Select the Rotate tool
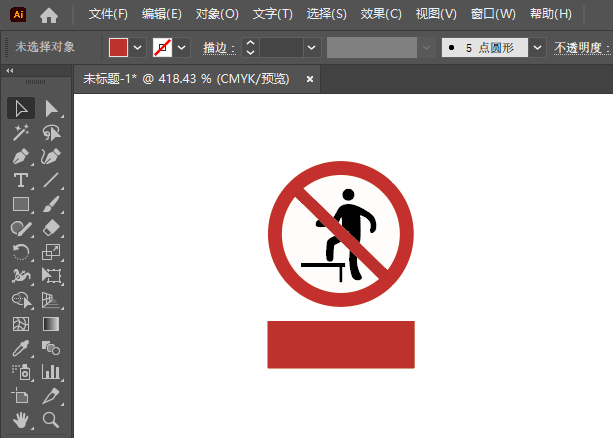The image size is (613, 438). coord(21,252)
